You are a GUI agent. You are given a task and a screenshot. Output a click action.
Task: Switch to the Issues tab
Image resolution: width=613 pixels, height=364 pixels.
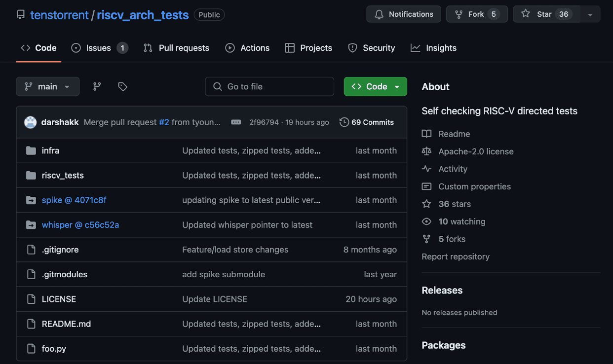click(99, 48)
